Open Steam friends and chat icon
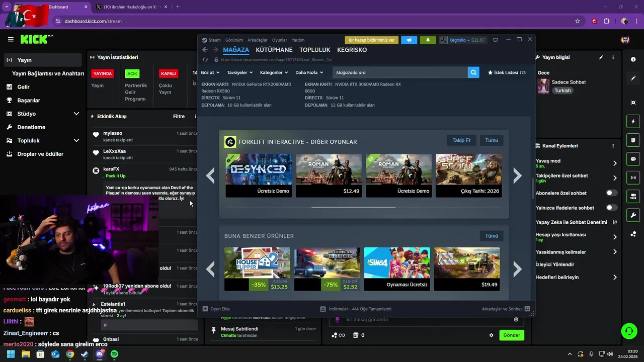This screenshot has height=362, width=644. click(527, 309)
